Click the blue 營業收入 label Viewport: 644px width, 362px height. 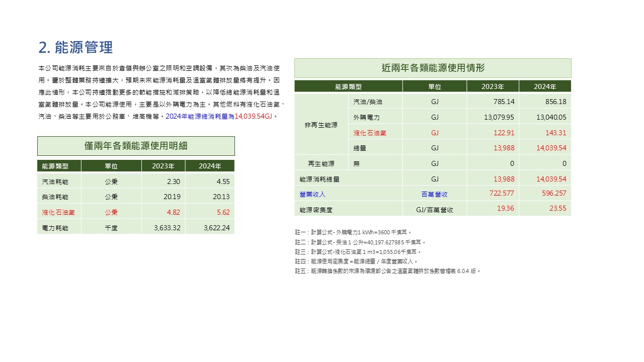pyautogui.click(x=312, y=194)
